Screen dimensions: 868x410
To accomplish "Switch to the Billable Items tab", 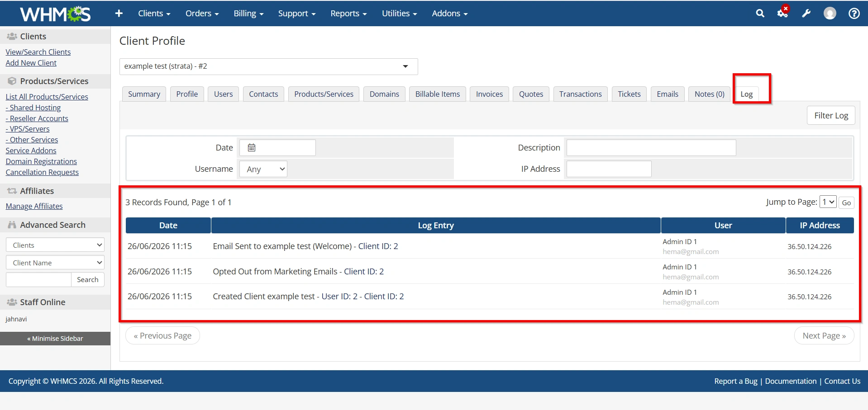I will pos(438,94).
